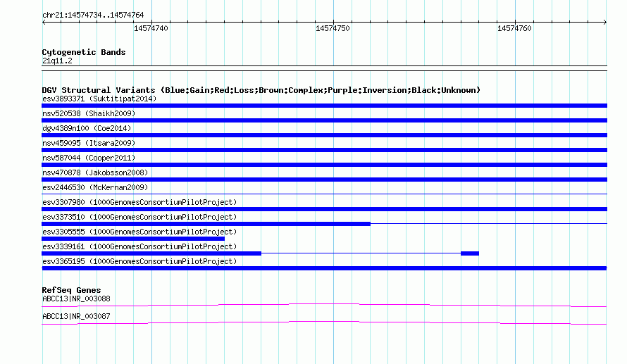Click the 14574740 ruler tick label
The image size is (627, 364).
pos(151,28)
